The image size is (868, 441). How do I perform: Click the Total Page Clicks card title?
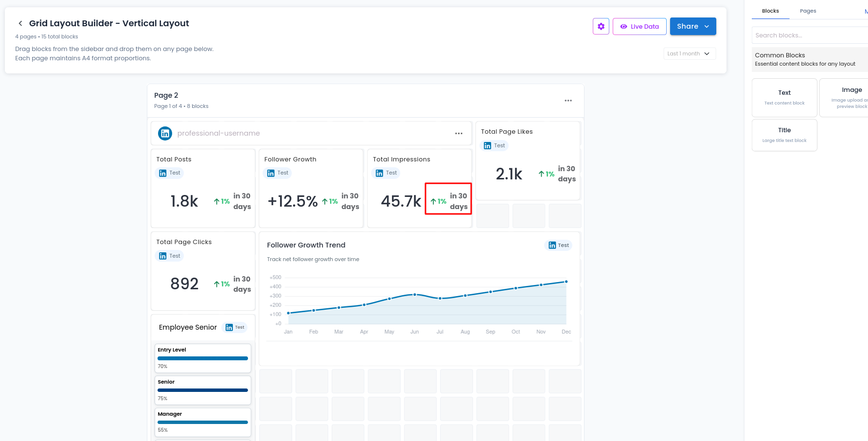[x=184, y=242]
